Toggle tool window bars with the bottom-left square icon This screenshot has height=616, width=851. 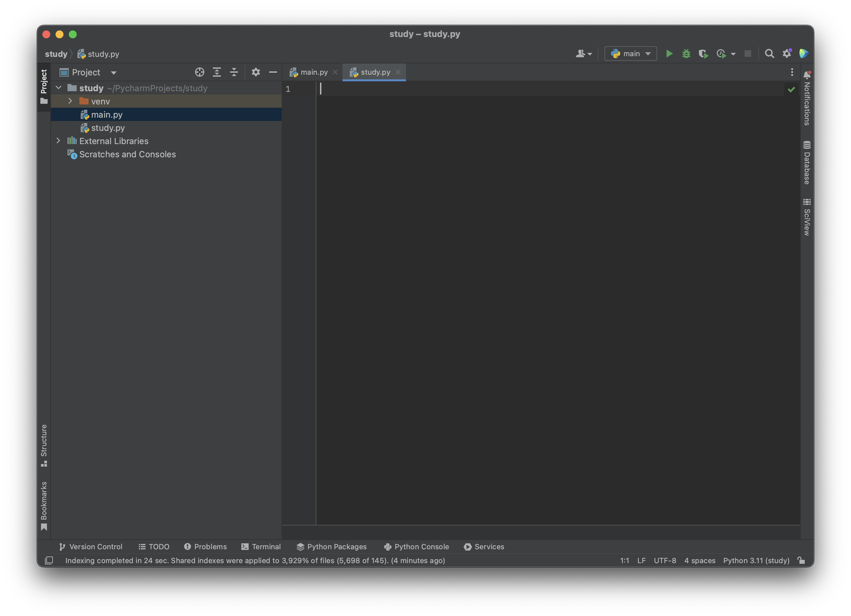(49, 560)
